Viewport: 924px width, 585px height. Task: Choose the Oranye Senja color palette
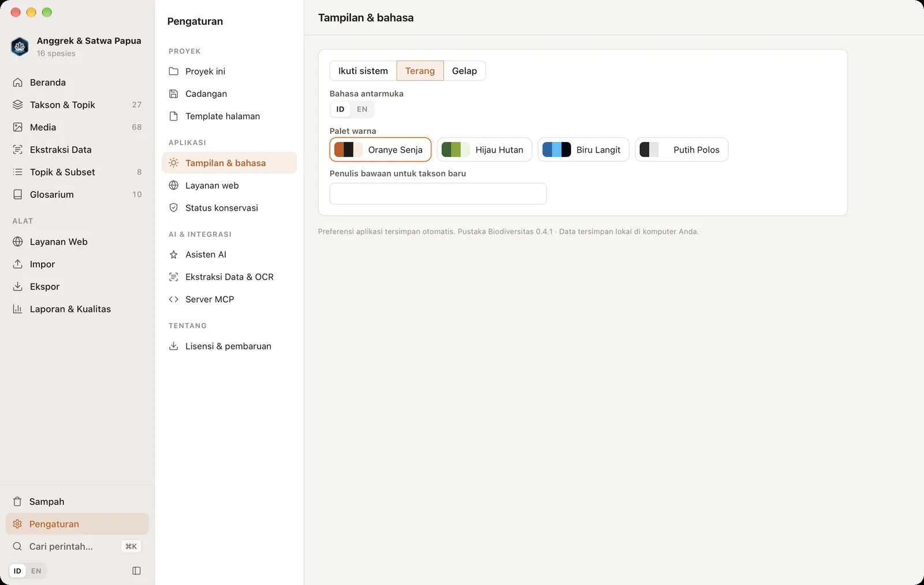coord(381,150)
